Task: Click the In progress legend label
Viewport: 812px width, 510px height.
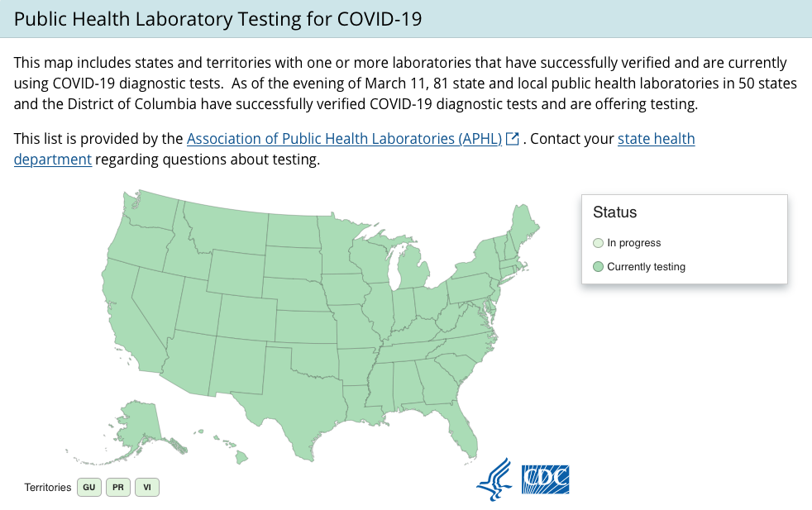Action: coord(634,243)
